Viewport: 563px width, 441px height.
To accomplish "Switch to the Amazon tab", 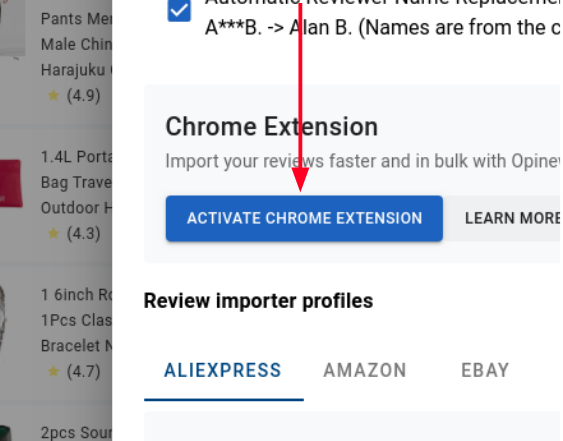I will [365, 371].
